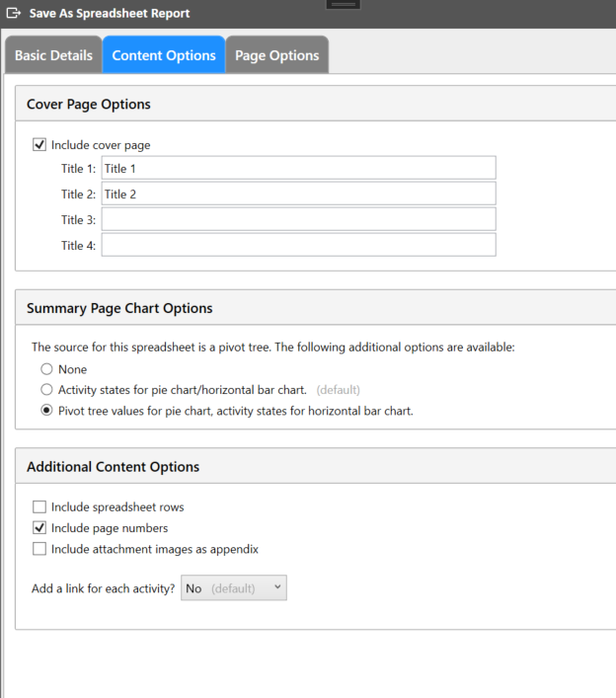Click the Additional Content Options header
616x698 pixels.
click(113, 467)
